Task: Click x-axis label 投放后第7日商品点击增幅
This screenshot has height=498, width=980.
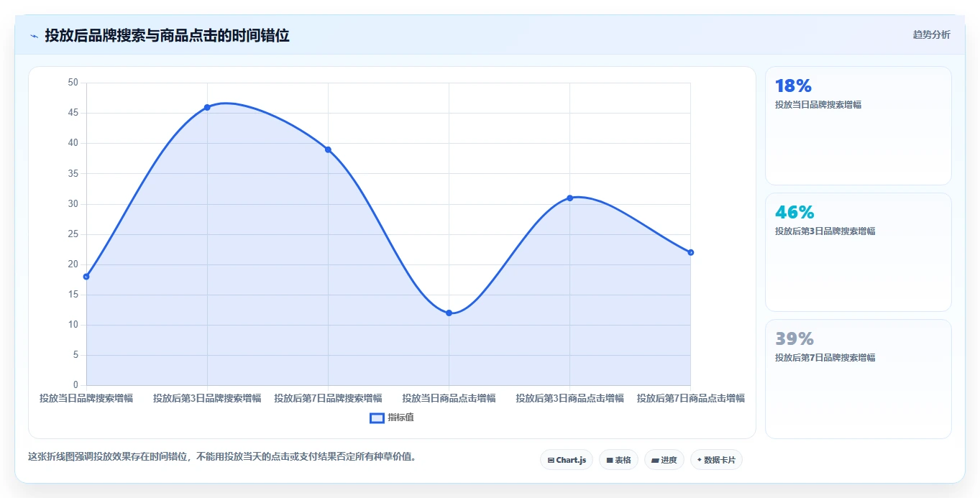Action: click(690, 398)
